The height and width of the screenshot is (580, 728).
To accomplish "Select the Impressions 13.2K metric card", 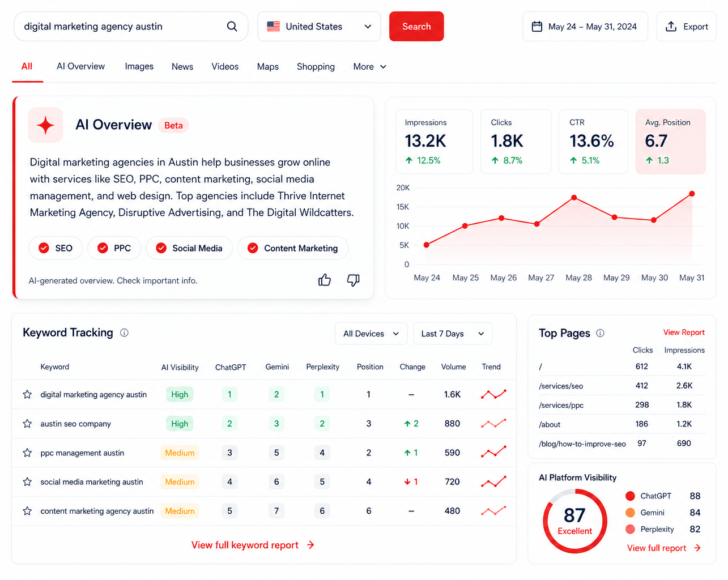I will [x=434, y=142].
